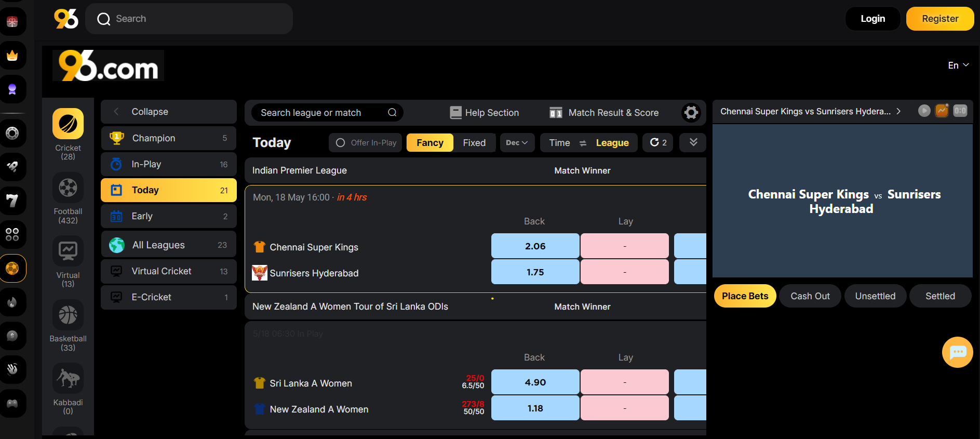Viewport: 980px width, 439px height.
Task: Select Basketball sport icon
Action: [68, 315]
